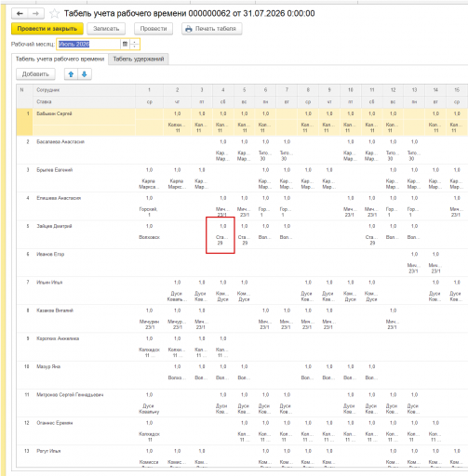Image resolution: width=468 pixels, height=476 pixels.
Task: Switch to Табель удержаний tab
Action: pos(139,59)
